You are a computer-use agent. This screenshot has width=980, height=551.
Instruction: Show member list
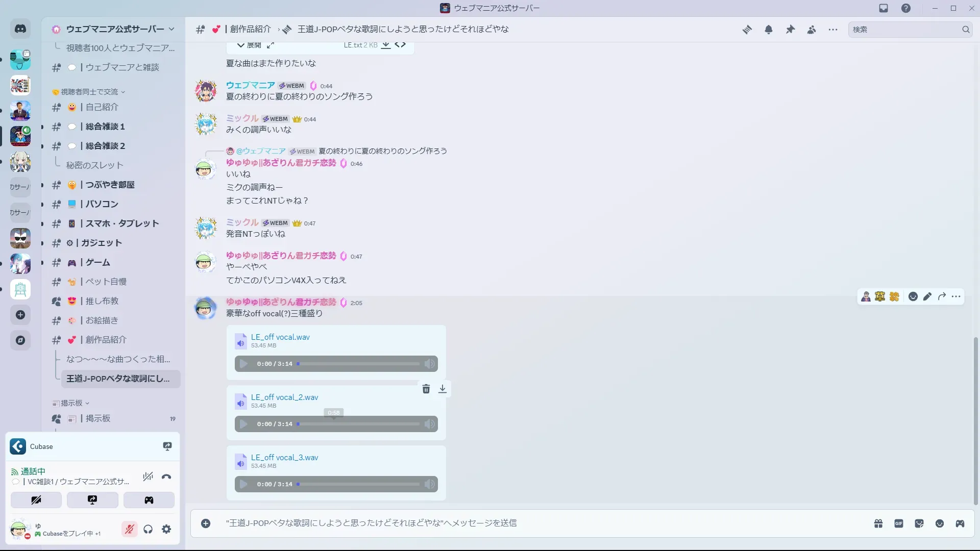pyautogui.click(x=812, y=30)
